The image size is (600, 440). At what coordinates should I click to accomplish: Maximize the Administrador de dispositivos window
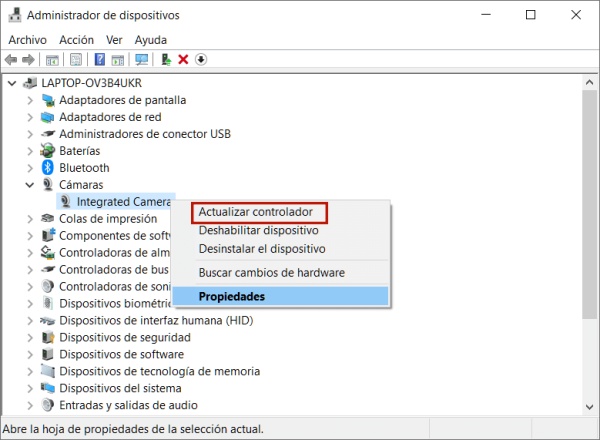click(530, 15)
